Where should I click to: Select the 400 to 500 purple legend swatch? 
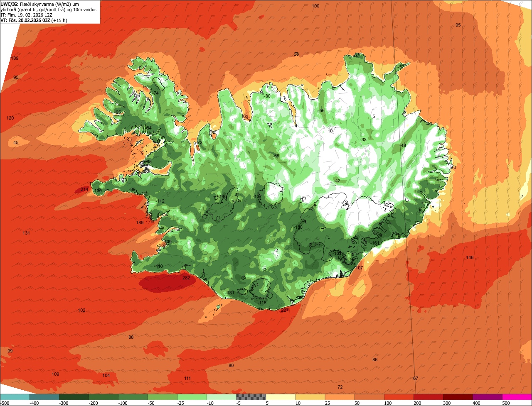(487, 397)
